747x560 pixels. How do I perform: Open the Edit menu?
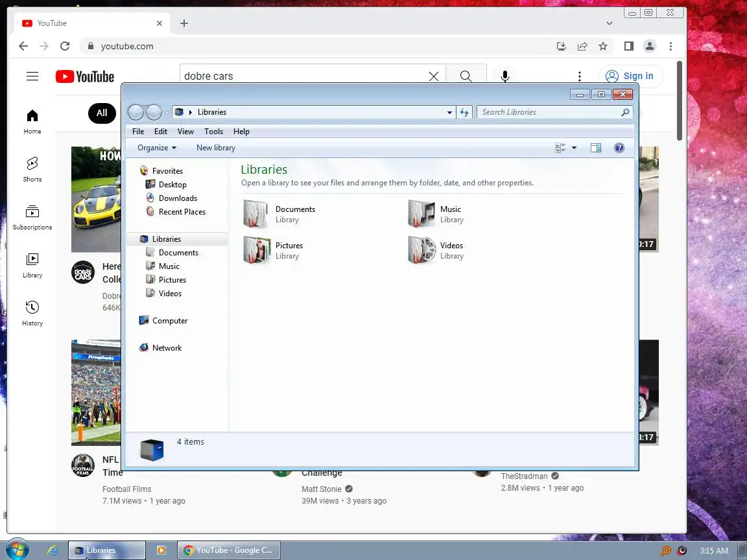pyautogui.click(x=161, y=132)
